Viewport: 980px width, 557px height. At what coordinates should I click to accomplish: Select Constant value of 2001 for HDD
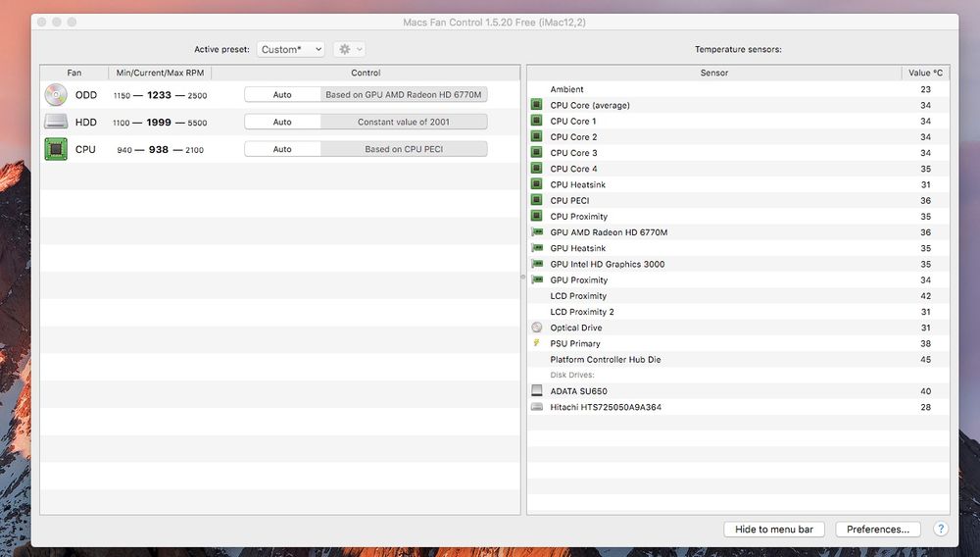tap(404, 122)
